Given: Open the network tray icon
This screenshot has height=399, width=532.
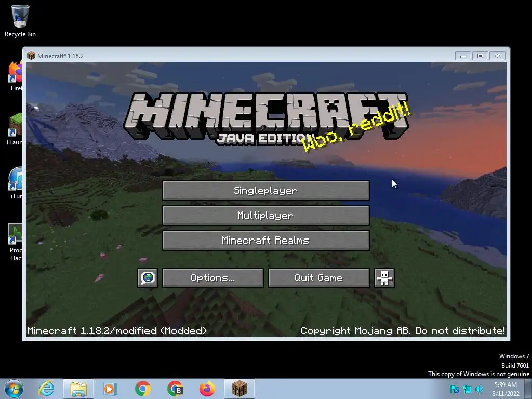Looking at the screenshot, I should tap(467, 389).
